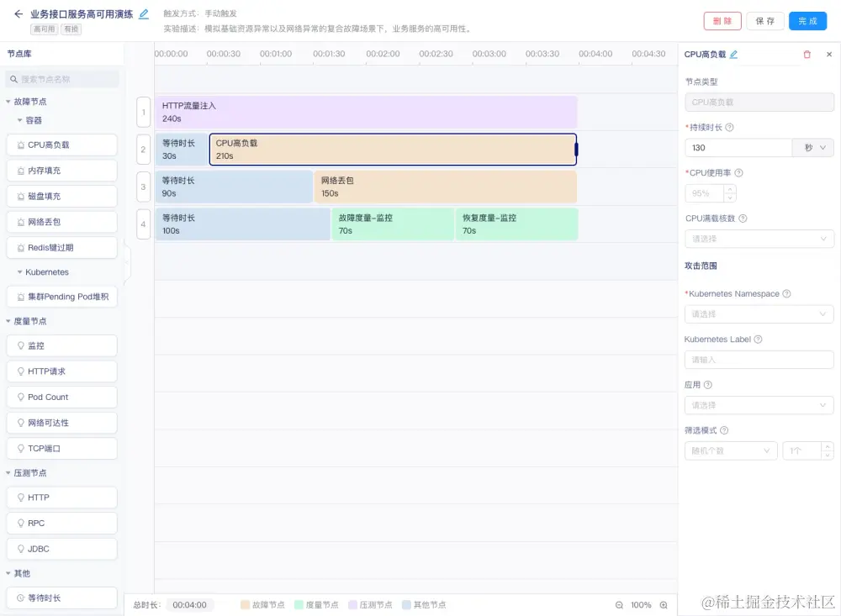Select the 网络丢包 node in the library
Screen dimensions: 841x616
pos(61,222)
